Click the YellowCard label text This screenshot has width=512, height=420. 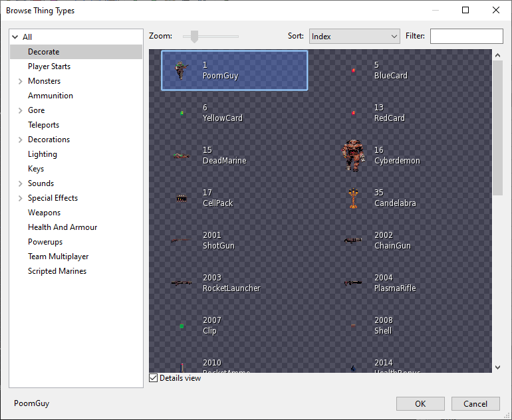[223, 118]
